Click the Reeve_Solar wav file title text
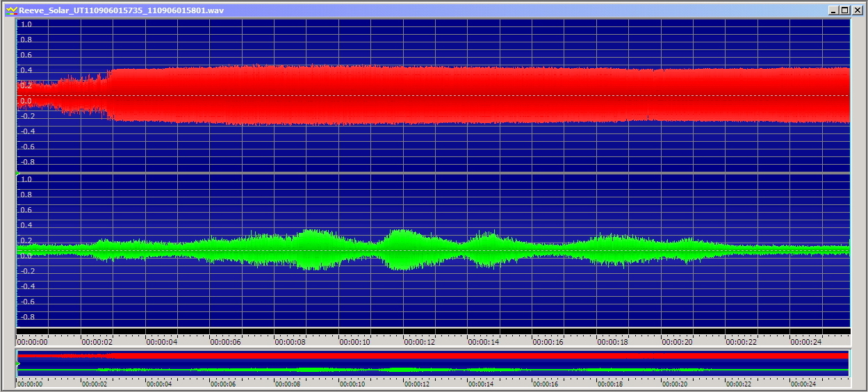The height and width of the screenshot is (392, 868). [122, 10]
